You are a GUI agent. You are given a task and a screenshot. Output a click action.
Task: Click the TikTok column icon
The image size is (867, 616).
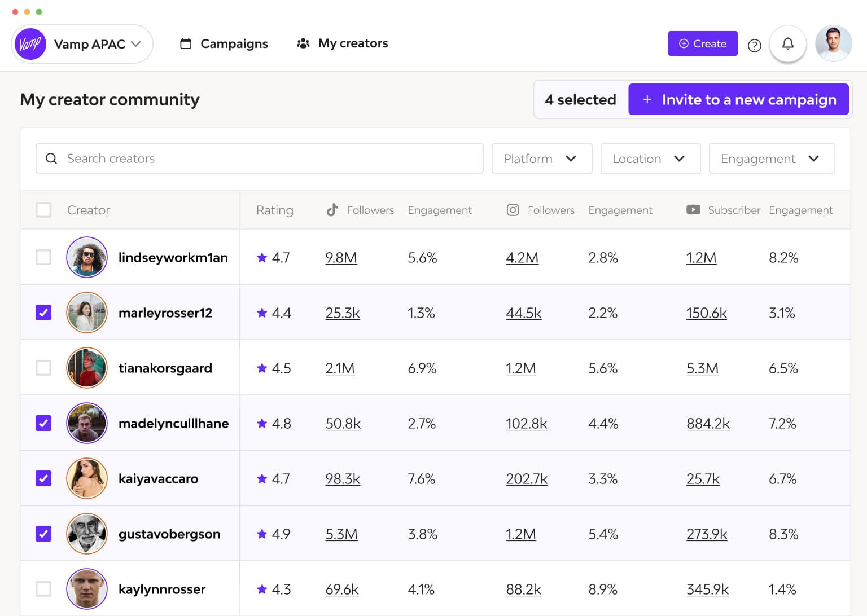pyautogui.click(x=332, y=210)
